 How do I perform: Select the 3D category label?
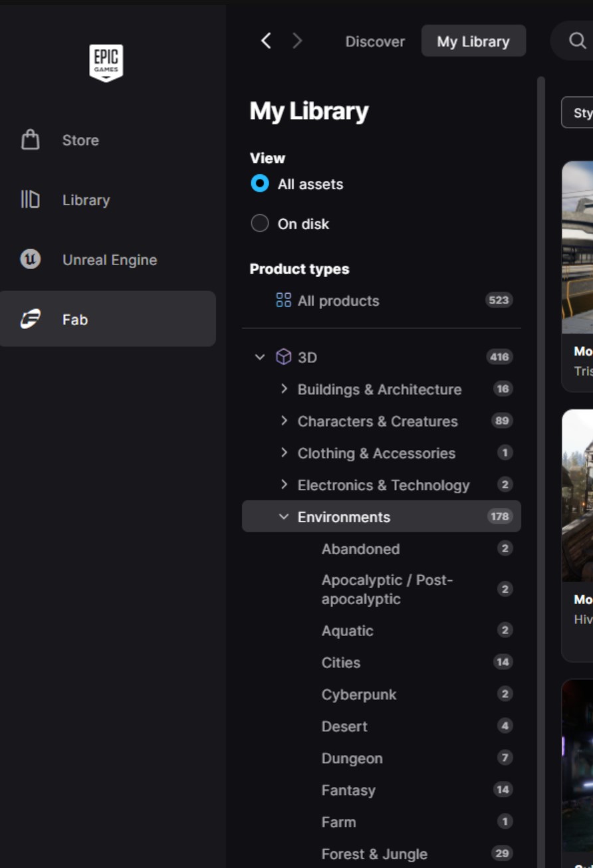307,358
